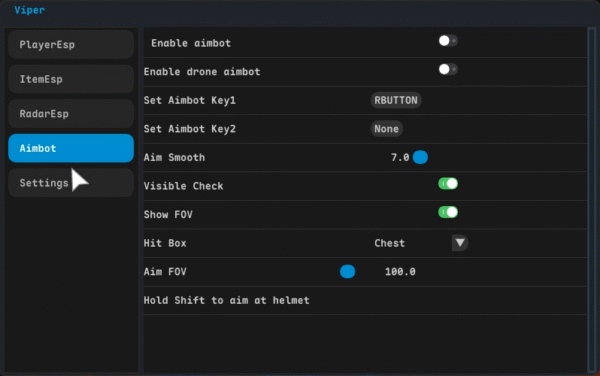
Task: Click the Viper window title
Action: (x=29, y=10)
